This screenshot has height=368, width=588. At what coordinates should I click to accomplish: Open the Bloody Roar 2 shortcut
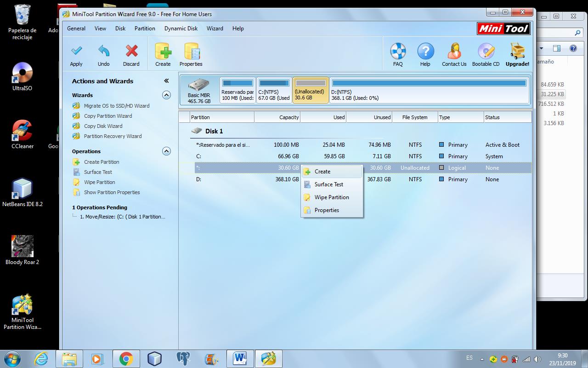click(22, 250)
